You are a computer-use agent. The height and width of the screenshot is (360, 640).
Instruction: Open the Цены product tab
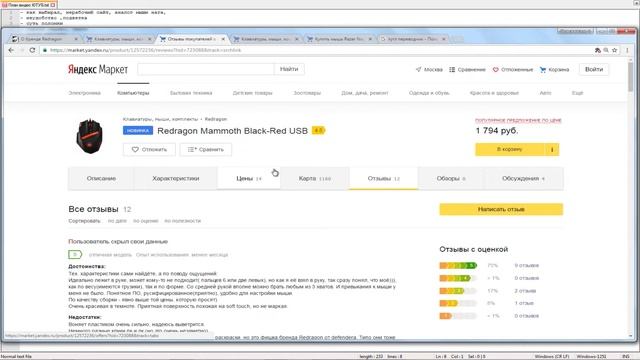249,178
